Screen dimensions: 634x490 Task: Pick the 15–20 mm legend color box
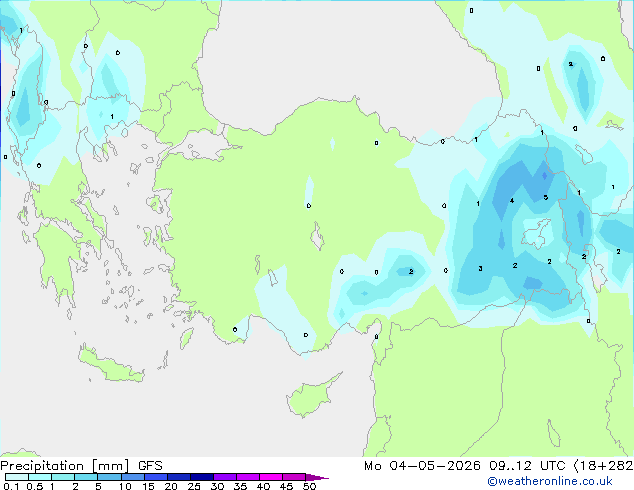[x=155, y=477]
